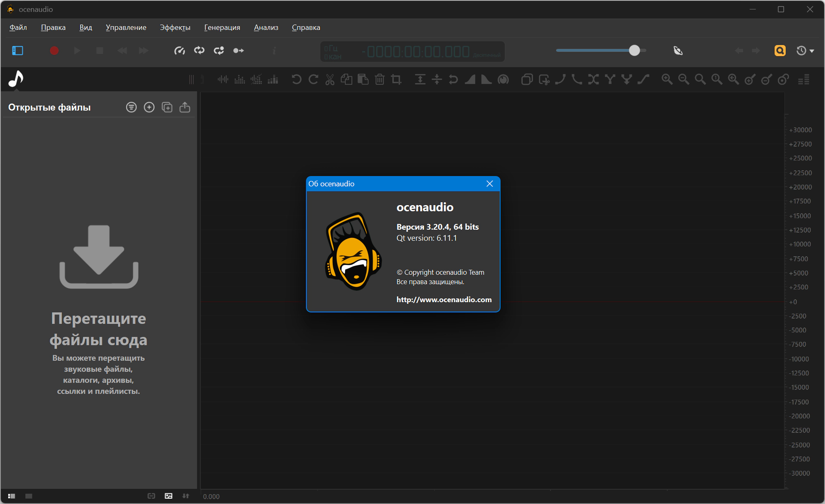This screenshot has width=825, height=504.
Task: Open the Генерация menu
Action: (222, 27)
